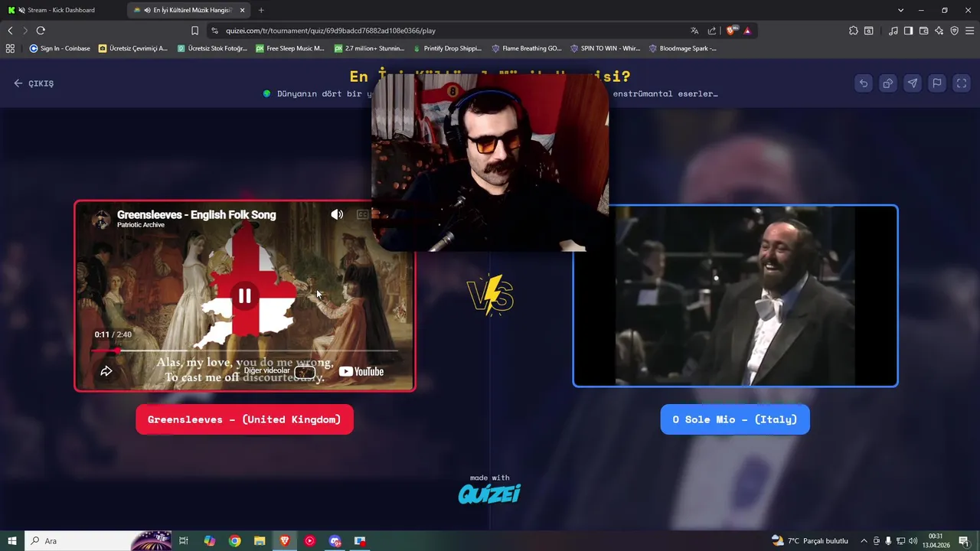Switch to the Stream - Kick Dashboard tab
Image resolution: width=980 pixels, height=551 pixels.
[61, 10]
